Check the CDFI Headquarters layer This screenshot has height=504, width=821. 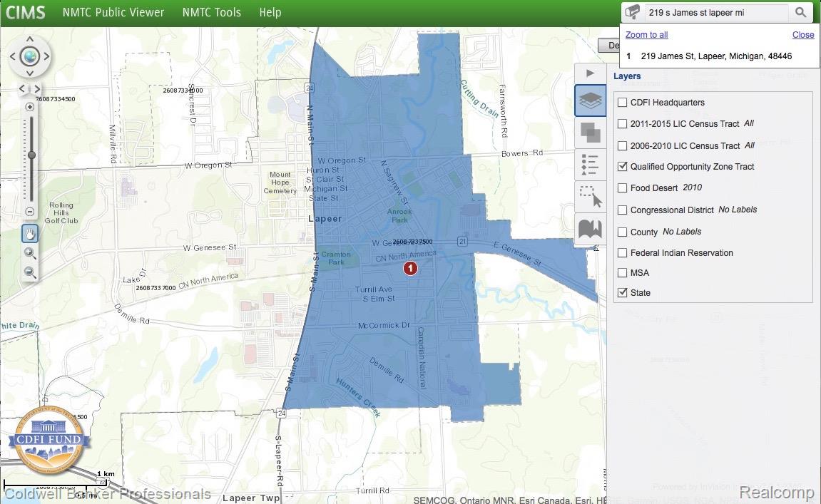point(623,103)
